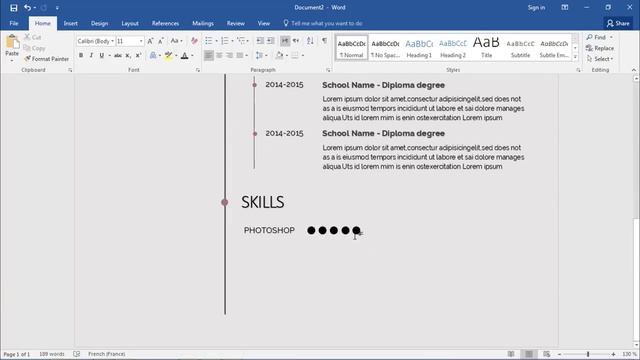The height and width of the screenshot is (360, 640).
Task: Justify the paragraph text
Action: (x=240, y=55)
